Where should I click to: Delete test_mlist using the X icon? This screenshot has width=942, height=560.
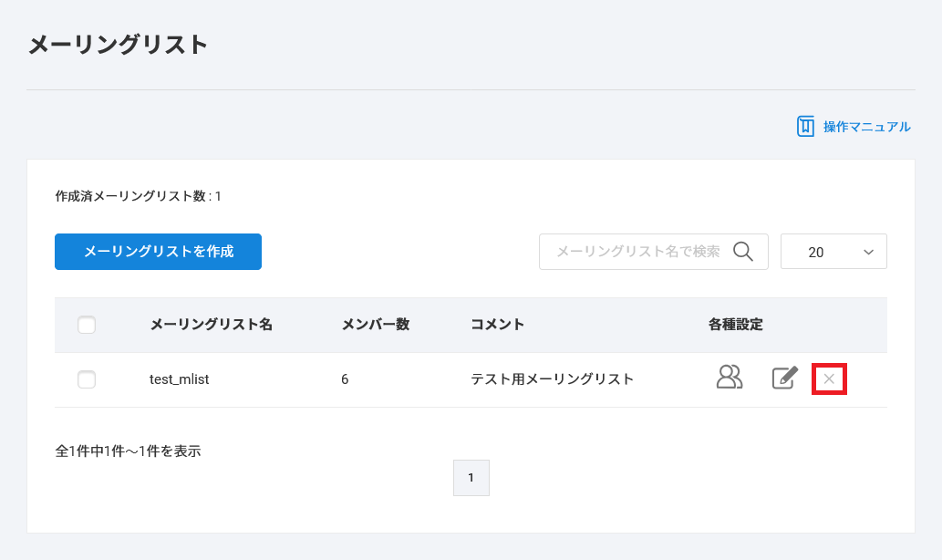tap(829, 379)
